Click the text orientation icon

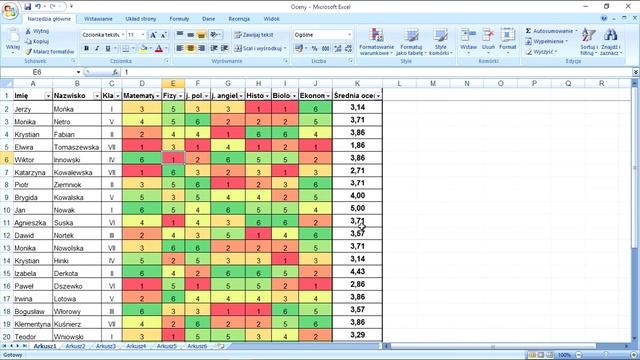pyautogui.click(x=213, y=35)
